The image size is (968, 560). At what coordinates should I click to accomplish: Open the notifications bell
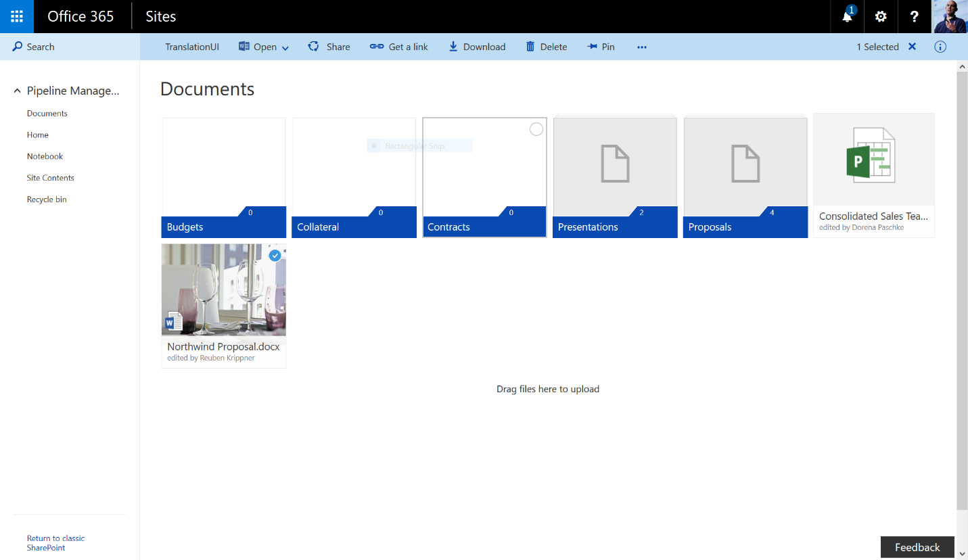(x=847, y=16)
